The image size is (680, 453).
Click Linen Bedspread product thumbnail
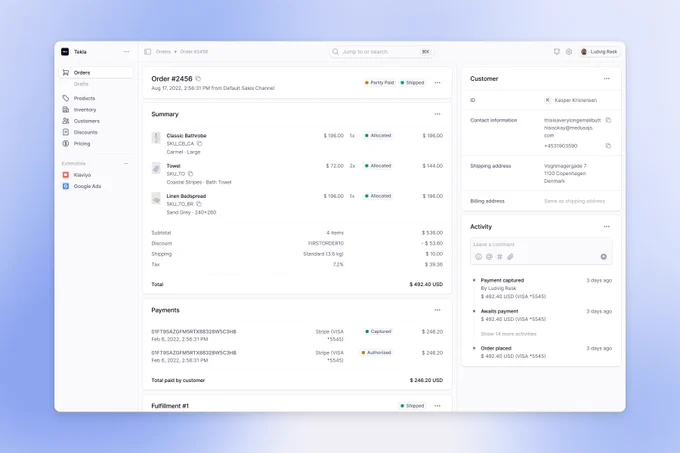pos(156,198)
